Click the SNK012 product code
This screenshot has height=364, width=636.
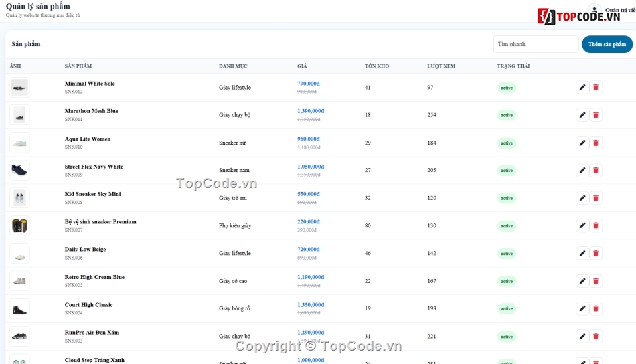pyautogui.click(x=74, y=92)
